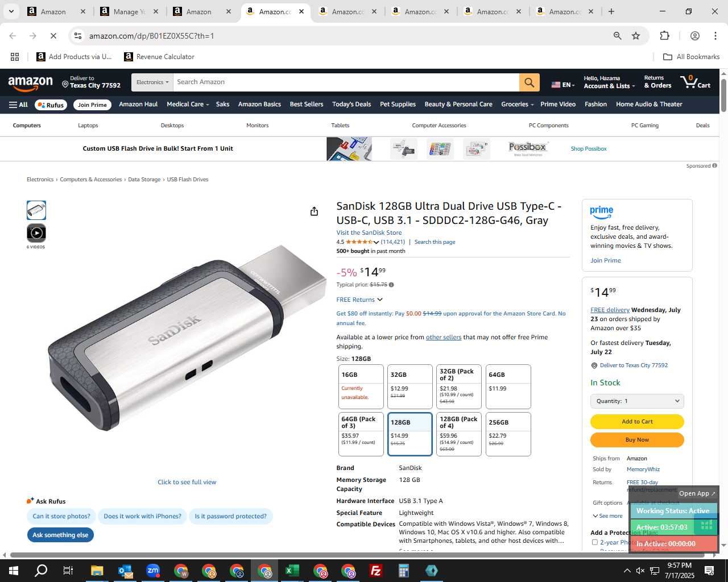Open a new tab with plus button
The image size is (728, 582).
coord(611,11)
